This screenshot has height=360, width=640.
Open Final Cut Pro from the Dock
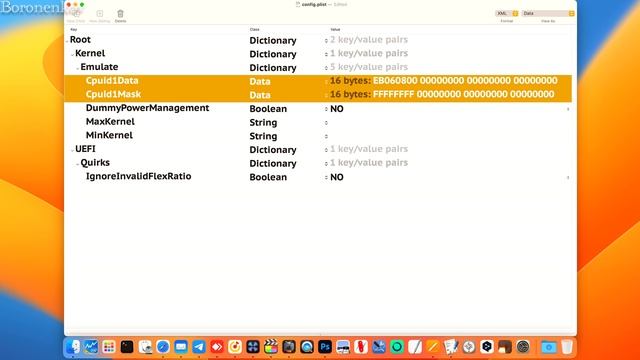(x=271, y=347)
